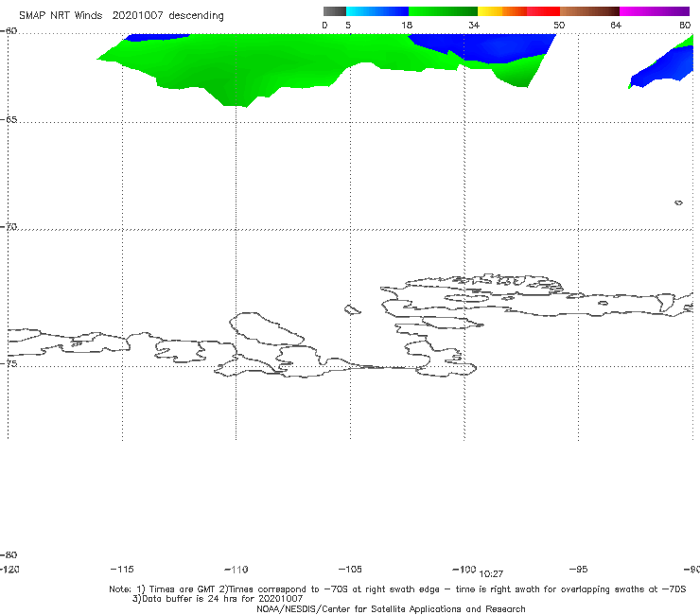Image resolution: width=700 pixels, height=615 pixels.
Task: Click the gray segment of the color bar
Action: point(334,11)
